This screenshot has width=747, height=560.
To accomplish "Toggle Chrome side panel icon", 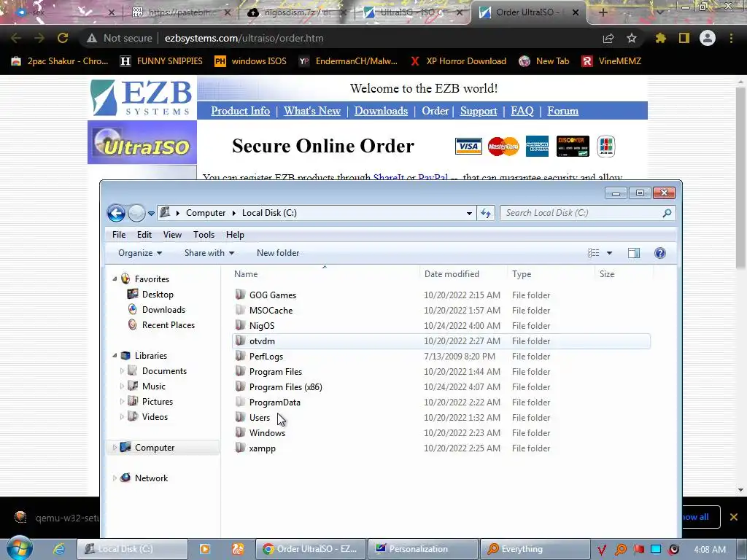I will [684, 38].
